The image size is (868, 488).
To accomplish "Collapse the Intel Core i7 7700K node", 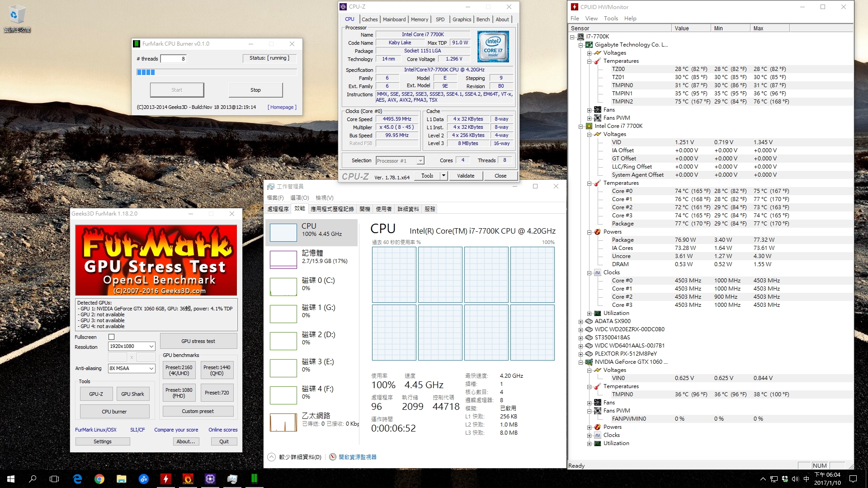I will 581,126.
